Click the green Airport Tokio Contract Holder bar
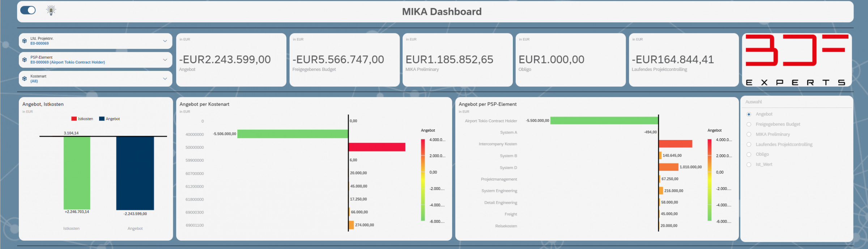868x249 pixels. point(604,121)
